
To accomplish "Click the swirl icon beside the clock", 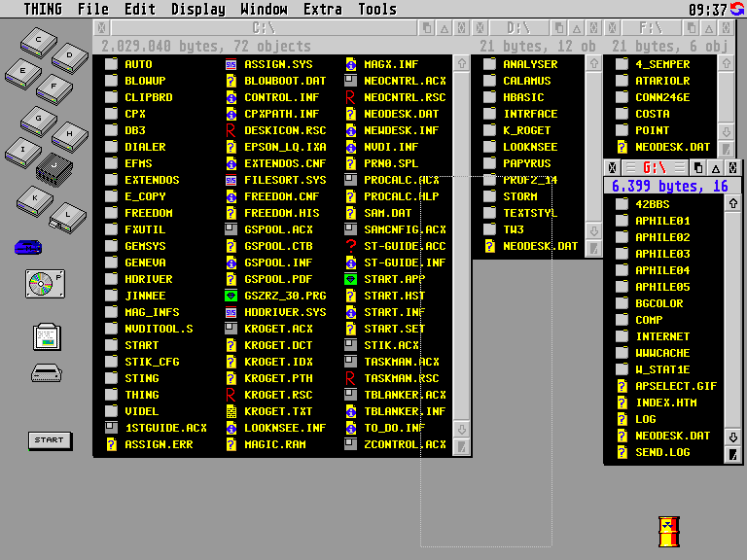I will (x=737, y=9).
